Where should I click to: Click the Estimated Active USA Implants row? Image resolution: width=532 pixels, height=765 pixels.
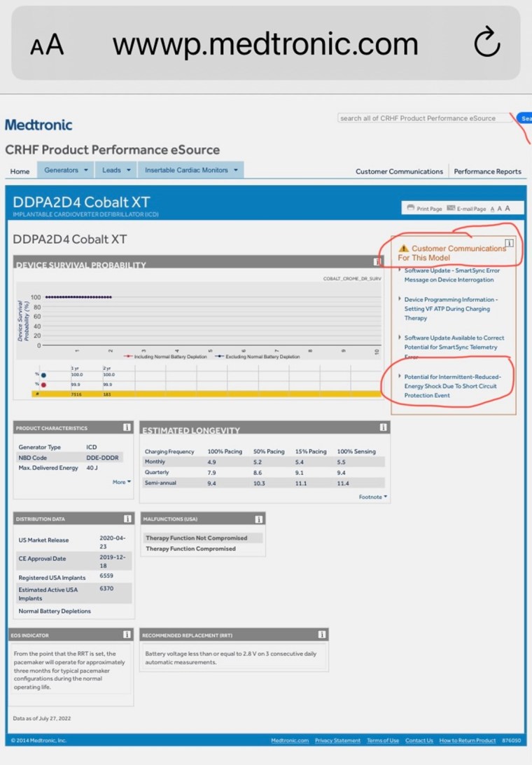pyautogui.click(x=74, y=593)
